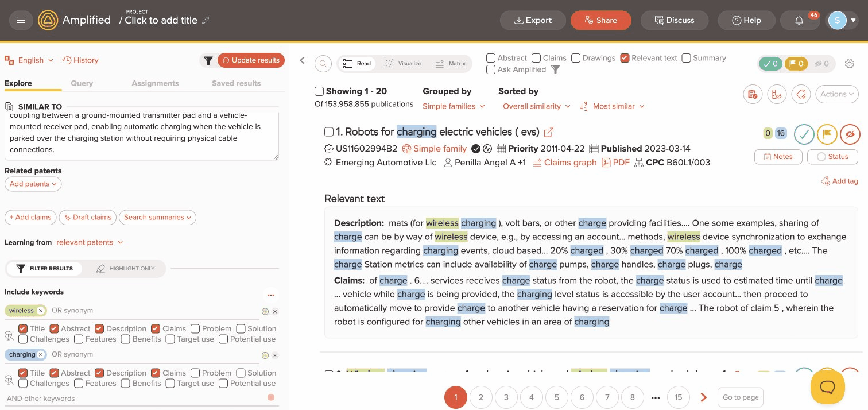
Task: Hide result 1 with the eye-slash icon
Action: point(850,133)
